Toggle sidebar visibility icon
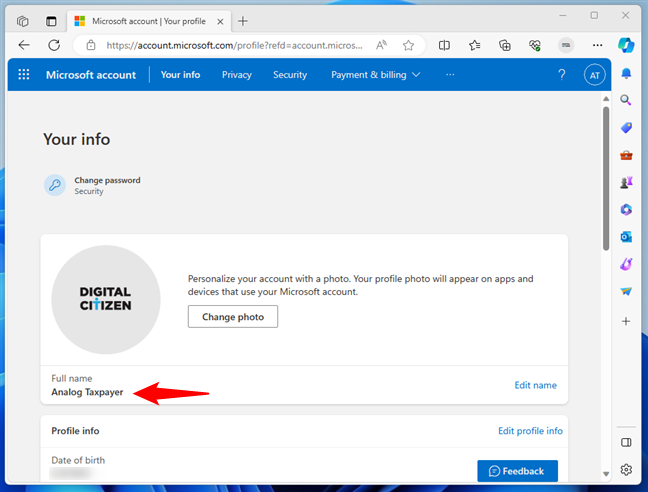The height and width of the screenshot is (492, 648). pos(626,442)
